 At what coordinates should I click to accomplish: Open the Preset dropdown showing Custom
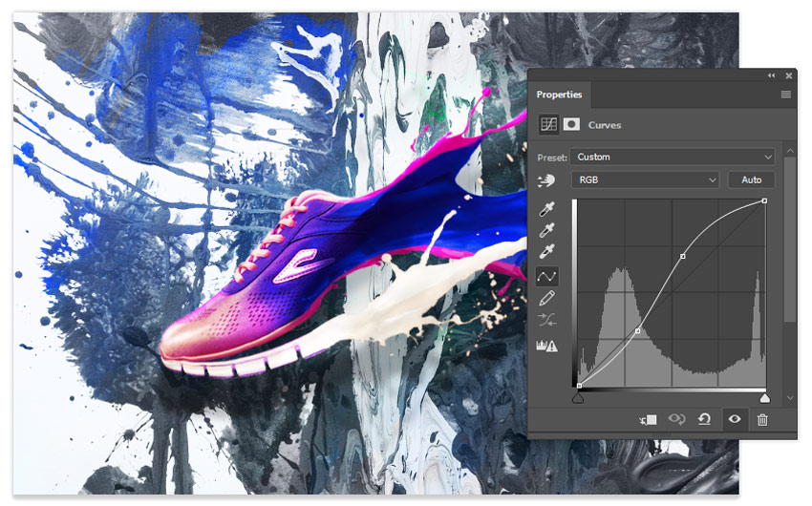click(x=673, y=157)
